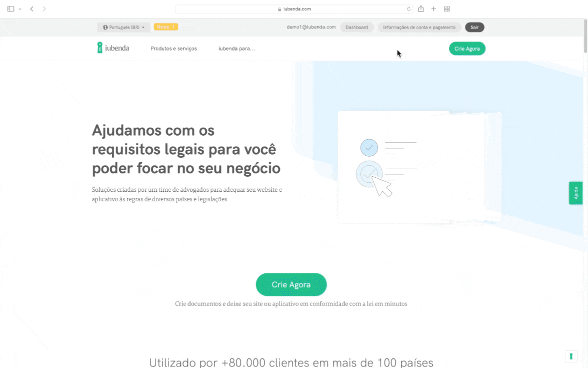Image resolution: width=588 pixels, height=368 pixels.
Task: Click iubenda badge icon at bottom right
Action: pos(571,356)
